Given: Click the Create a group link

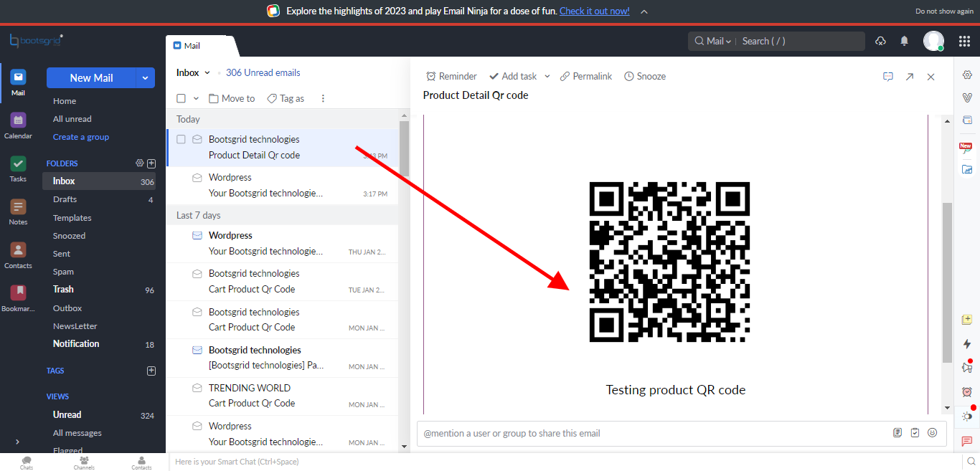Looking at the screenshot, I should [x=81, y=137].
